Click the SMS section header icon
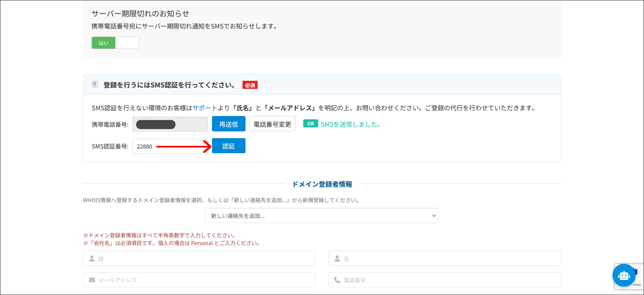This screenshot has height=295, width=644. (x=95, y=84)
